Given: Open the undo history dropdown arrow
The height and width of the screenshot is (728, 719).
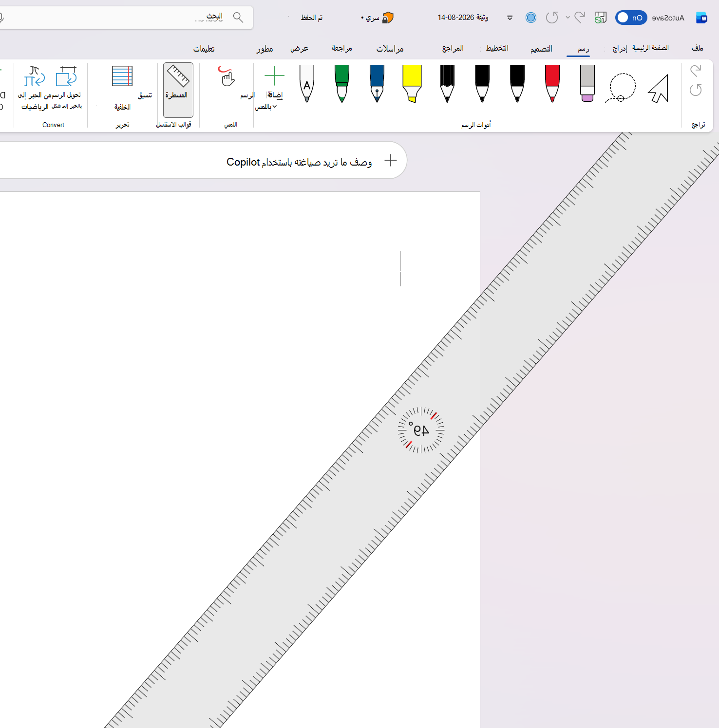Looking at the screenshot, I should point(568,18).
